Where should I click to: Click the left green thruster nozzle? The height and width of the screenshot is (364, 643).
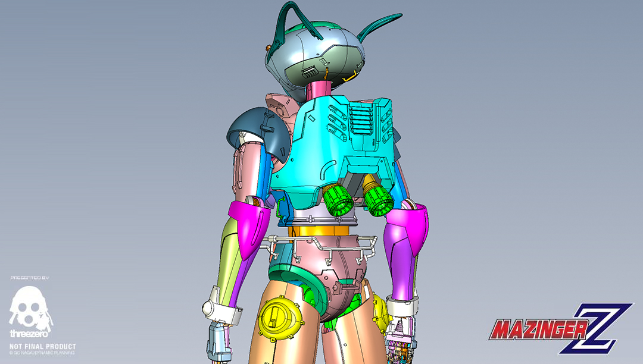(x=339, y=197)
